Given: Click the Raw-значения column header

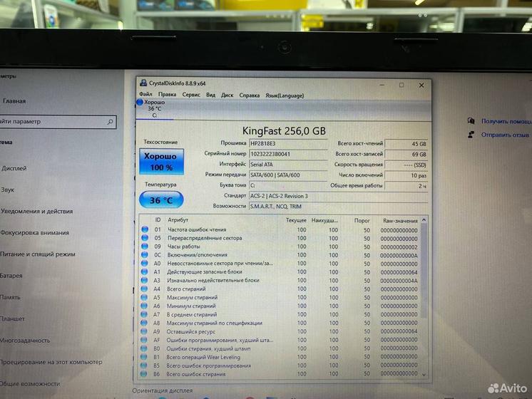Looking at the screenshot, I should click(x=399, y=220).
